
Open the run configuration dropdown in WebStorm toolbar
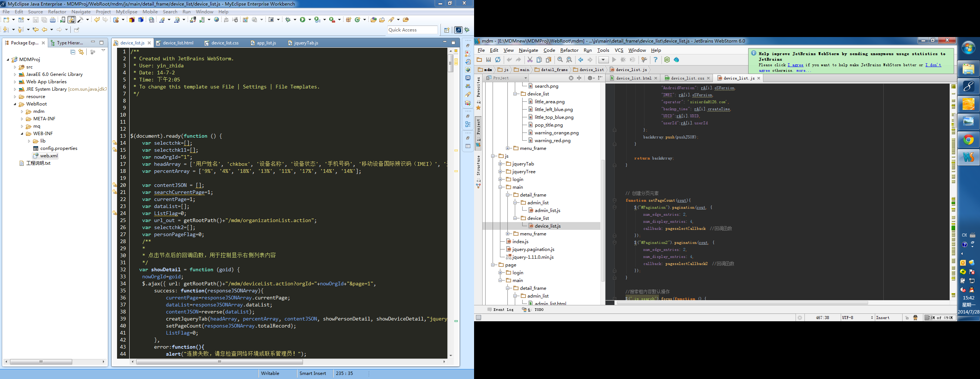point(603,60)
